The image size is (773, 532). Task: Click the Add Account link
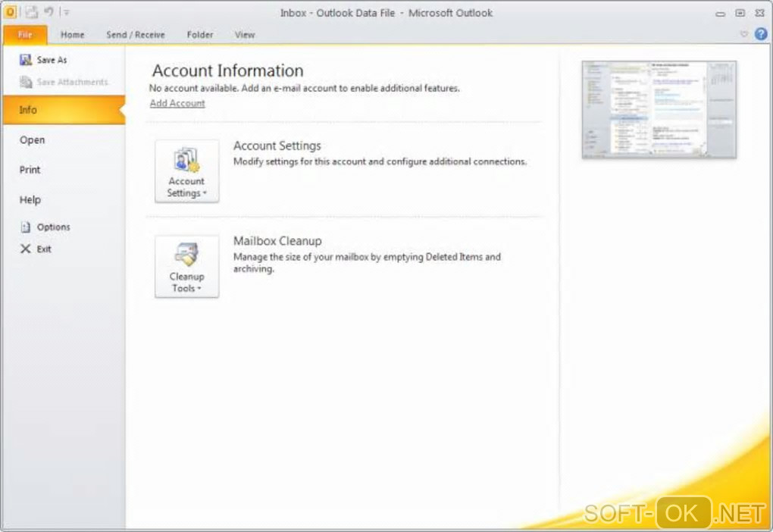click(177, 103)
